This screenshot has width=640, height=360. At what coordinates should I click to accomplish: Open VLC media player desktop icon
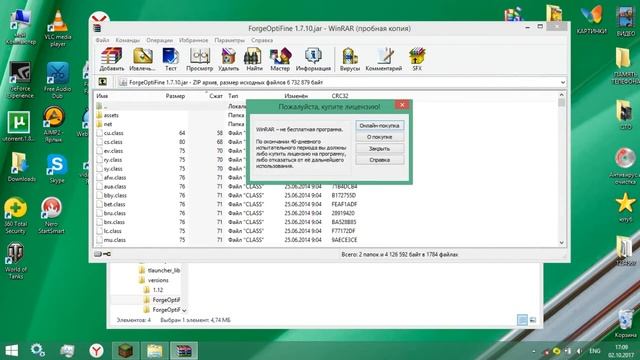[x=58, y=28]
